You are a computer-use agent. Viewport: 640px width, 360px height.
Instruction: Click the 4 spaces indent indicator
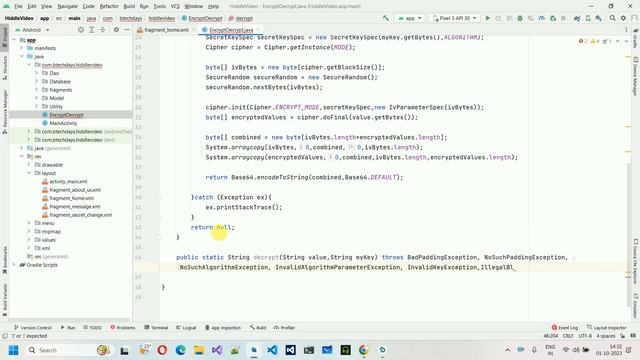point(606,336)
